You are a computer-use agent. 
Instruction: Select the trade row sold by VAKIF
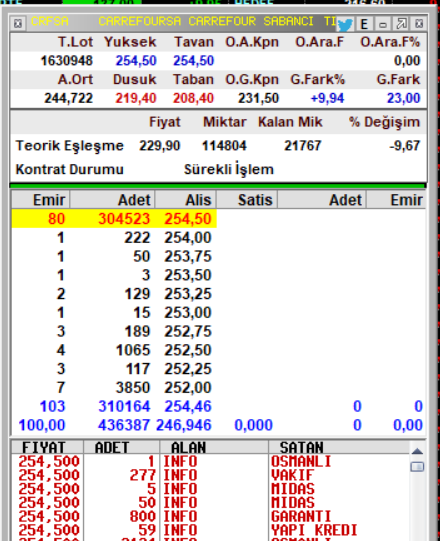[x=211, y=475]
